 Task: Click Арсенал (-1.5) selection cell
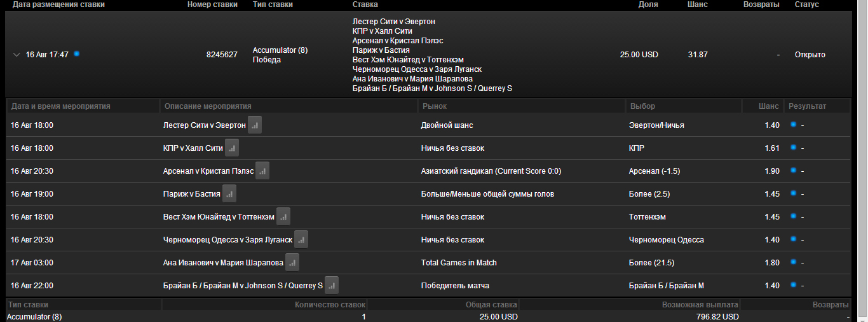654,171
